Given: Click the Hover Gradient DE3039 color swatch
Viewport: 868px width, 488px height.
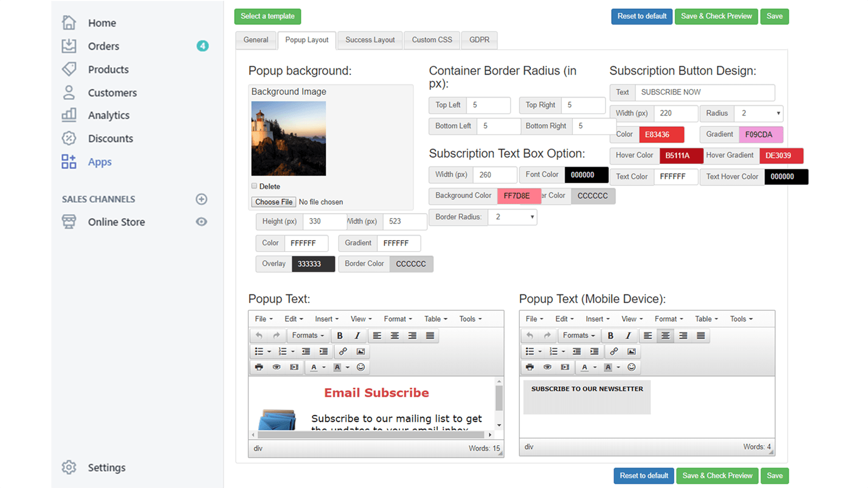Looking at the screenshot, I should point(781,156).
